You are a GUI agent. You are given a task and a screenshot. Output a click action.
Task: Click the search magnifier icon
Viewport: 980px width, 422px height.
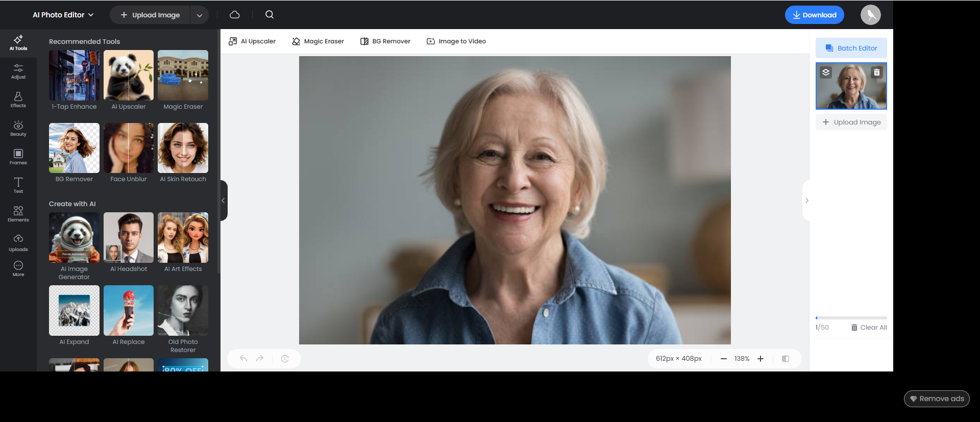point(269,15)
